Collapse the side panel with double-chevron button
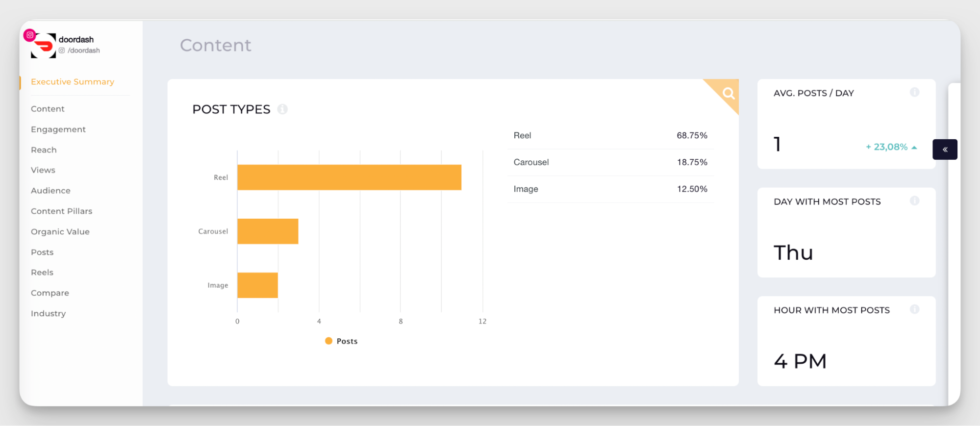 (x=945, y=150)
